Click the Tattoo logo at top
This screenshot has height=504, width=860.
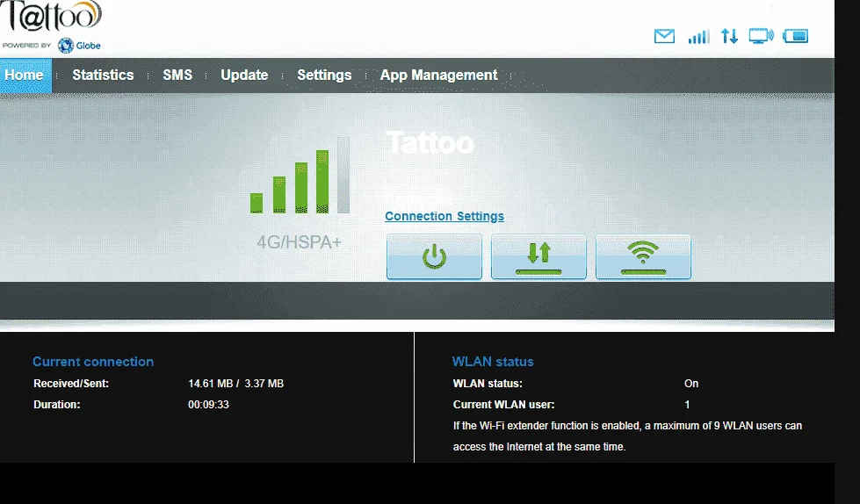pos(51,15)
